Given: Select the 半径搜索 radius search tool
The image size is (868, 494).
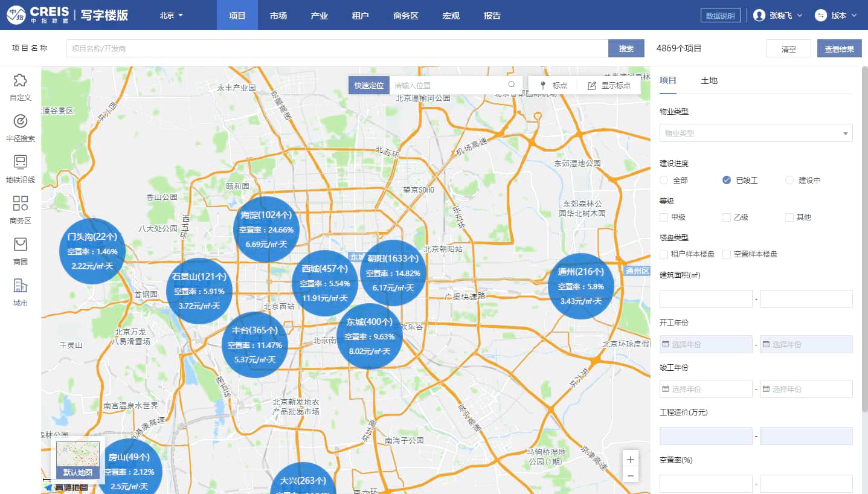Looking at the screenshot, I should pyautogui.click(x=20, y=129).
